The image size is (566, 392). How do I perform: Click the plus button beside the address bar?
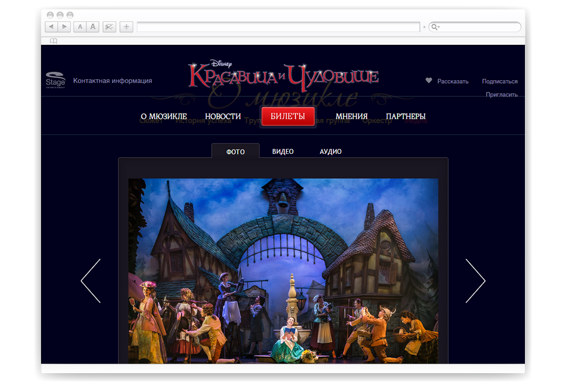(126, 27)
